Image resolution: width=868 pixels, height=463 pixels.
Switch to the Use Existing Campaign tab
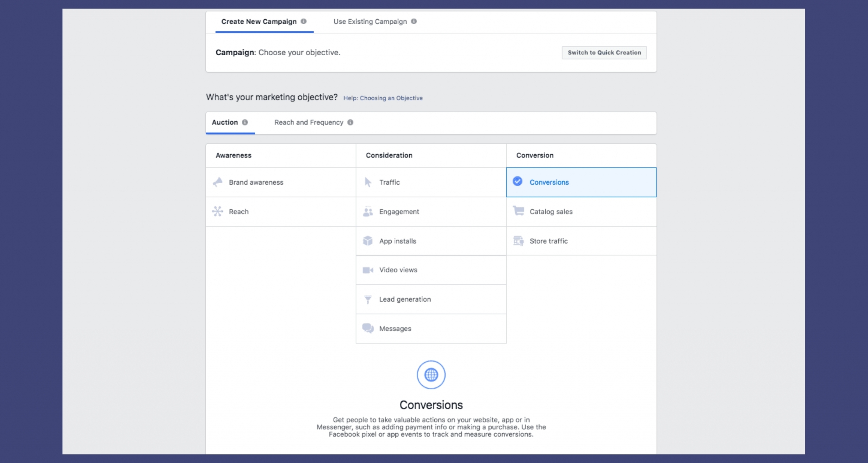tap(370, 21)
